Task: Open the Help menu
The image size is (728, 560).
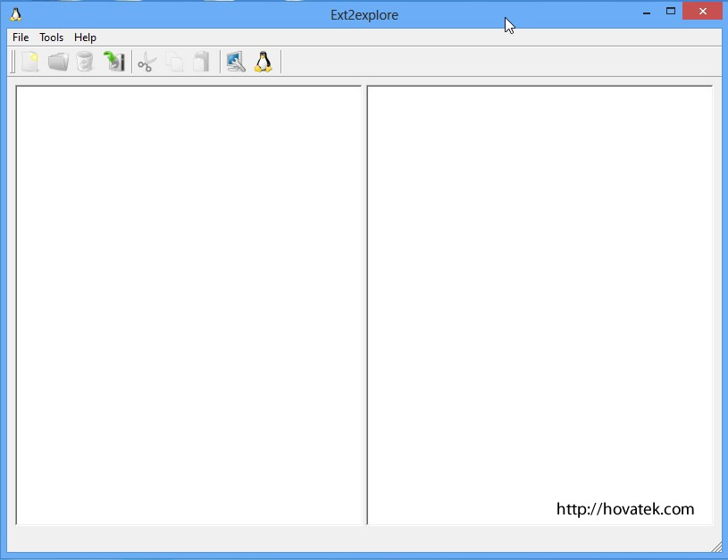Action: 86,38
